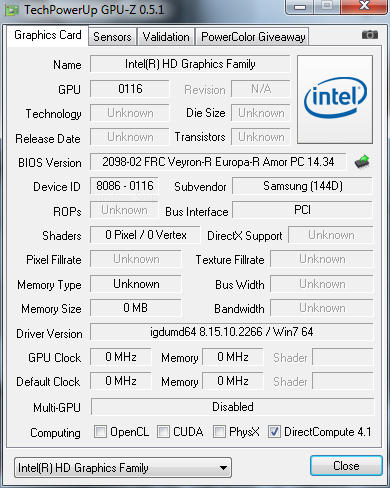The width and height of the screenshot is (390, 488).
Task: Uncheck the DirectCompute 4.1 checkbox
Action: click(x=274, y=432)
